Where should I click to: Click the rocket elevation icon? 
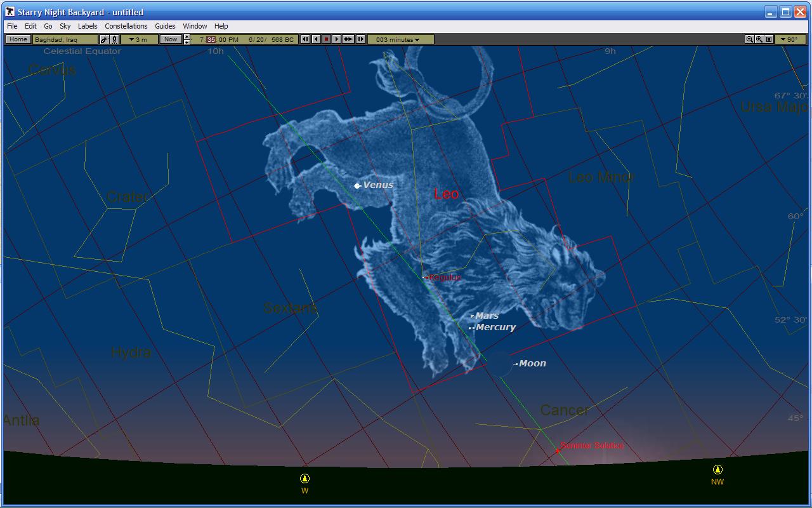(x=114, y=39)
